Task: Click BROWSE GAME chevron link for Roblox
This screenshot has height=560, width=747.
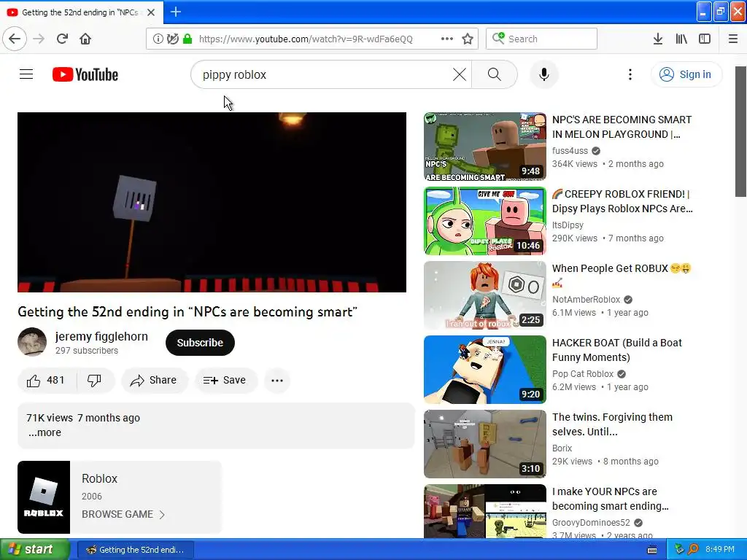Action: pos(123,514)
